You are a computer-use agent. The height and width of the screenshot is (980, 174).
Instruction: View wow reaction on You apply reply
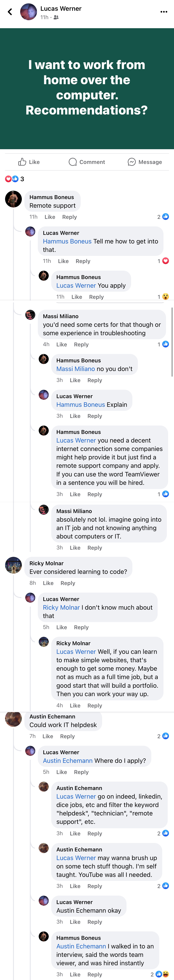[163, 297]
